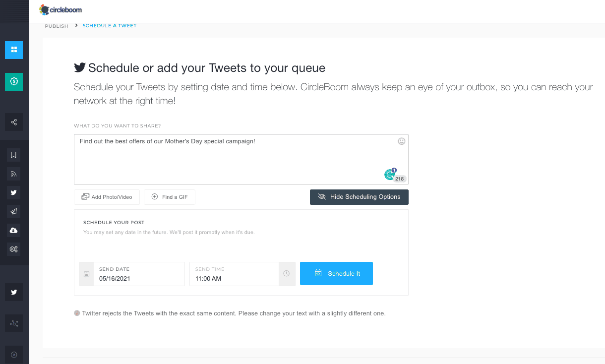Go to Publish breadcrumb
Image resolution: width=605 pixels, height=364 pixels.
pyautogui.click(x=57, y=26)
